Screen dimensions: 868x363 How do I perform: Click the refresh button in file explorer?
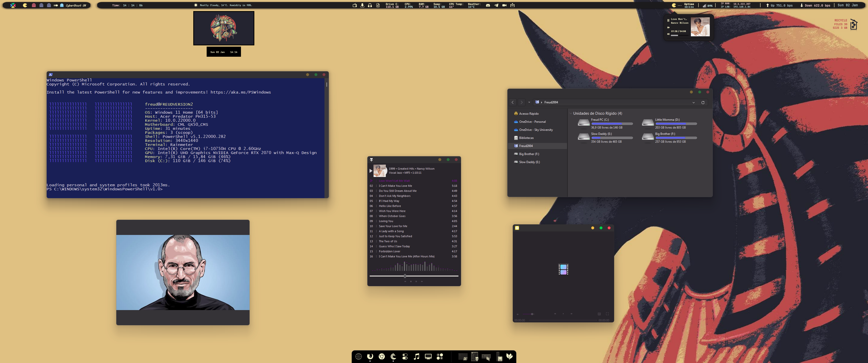[703, 102]
